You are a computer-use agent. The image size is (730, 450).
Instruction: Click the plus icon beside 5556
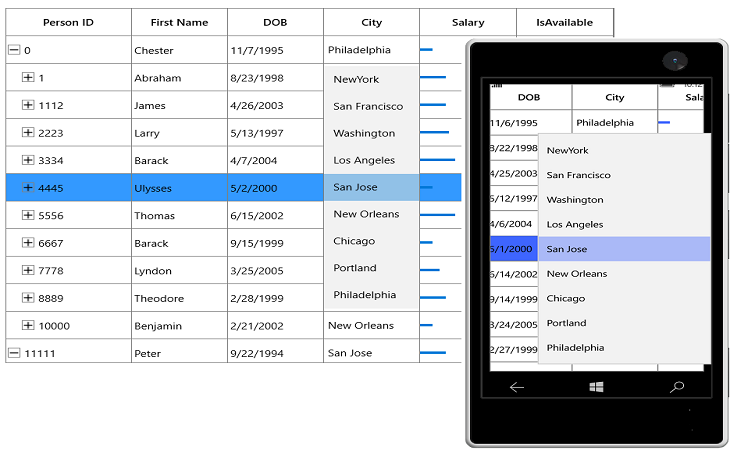(28, 215)
